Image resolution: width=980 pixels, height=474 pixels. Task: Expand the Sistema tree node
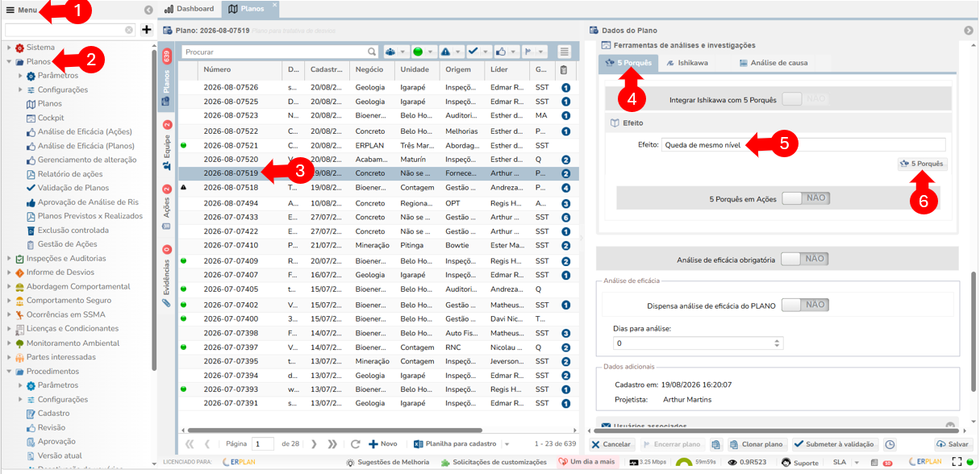pos(9,48)
